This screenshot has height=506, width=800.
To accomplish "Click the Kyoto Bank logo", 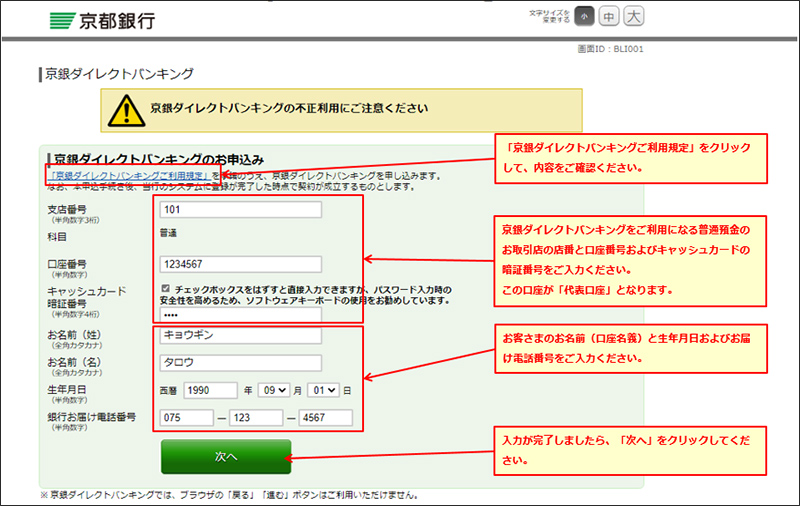I will tap(102, 21).
